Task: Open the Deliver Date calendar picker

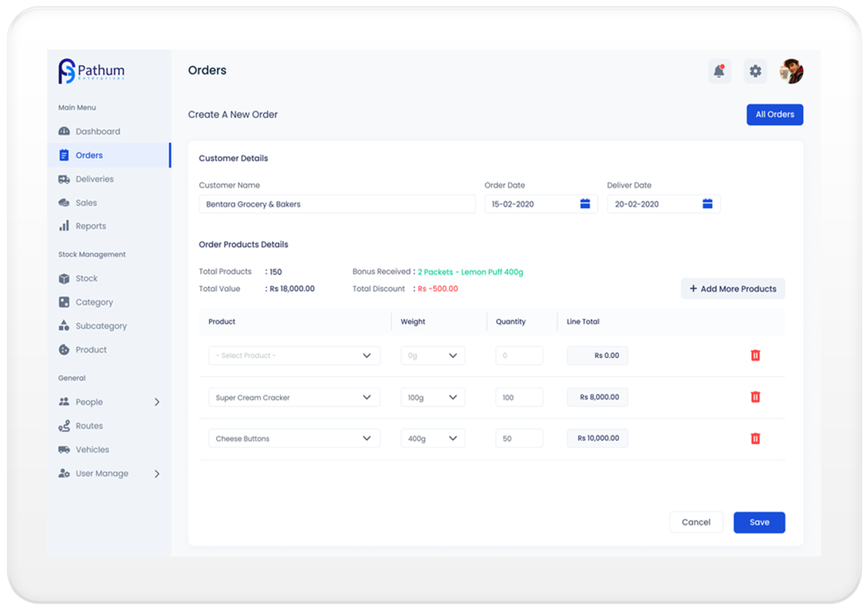Action: tap(707, 204)
